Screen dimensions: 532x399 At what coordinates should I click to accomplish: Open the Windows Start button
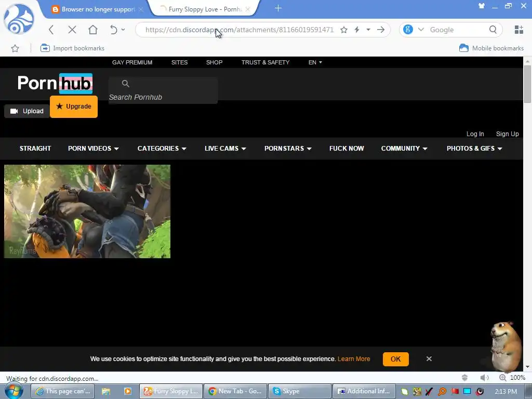click(x=14, y=391)
